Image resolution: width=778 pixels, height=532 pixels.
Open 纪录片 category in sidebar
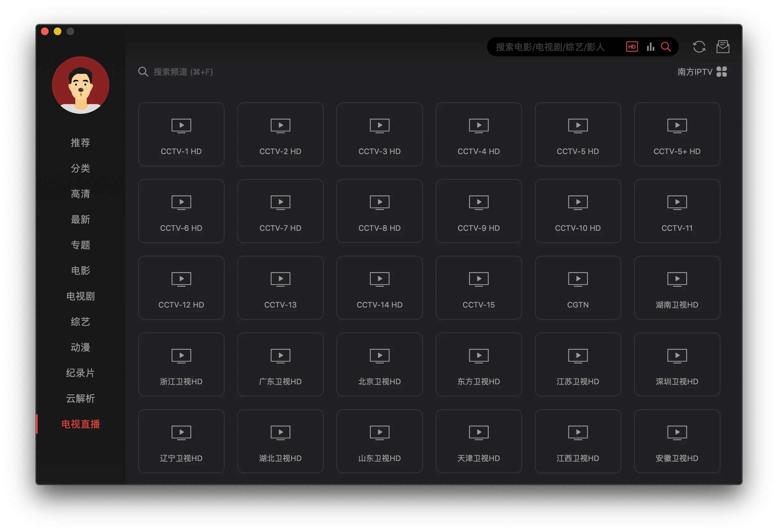(x=80, y=373)
